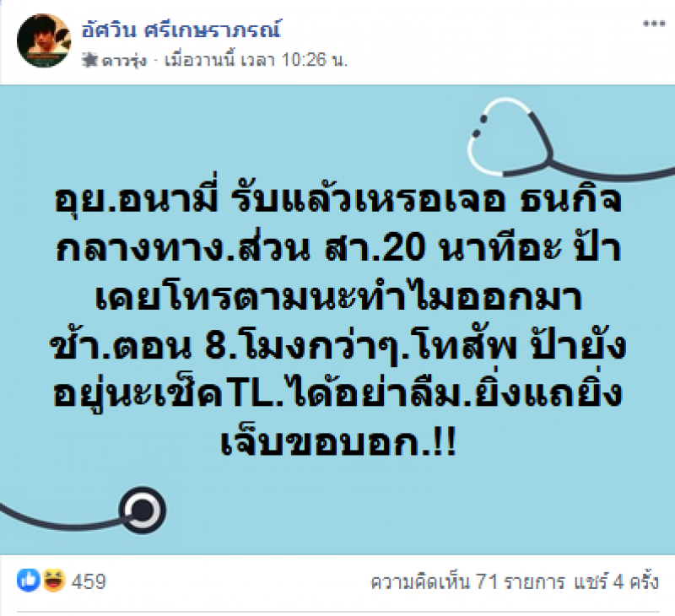Image resolution: width=675 pixels, height=616 pixels.
Task: Open the post timestamp เมื่อวานนี้ เวลา 10:26 น.
Action: (256, 60)
